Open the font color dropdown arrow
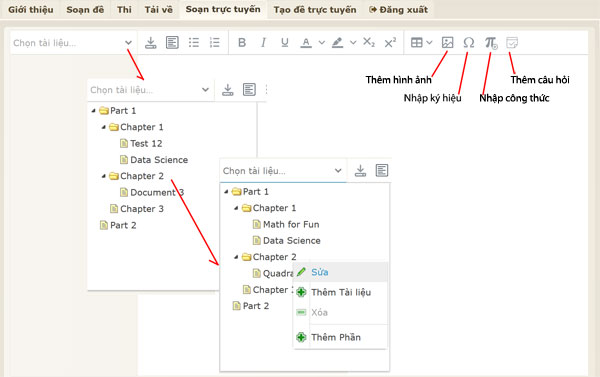 [x=322, y=42]
